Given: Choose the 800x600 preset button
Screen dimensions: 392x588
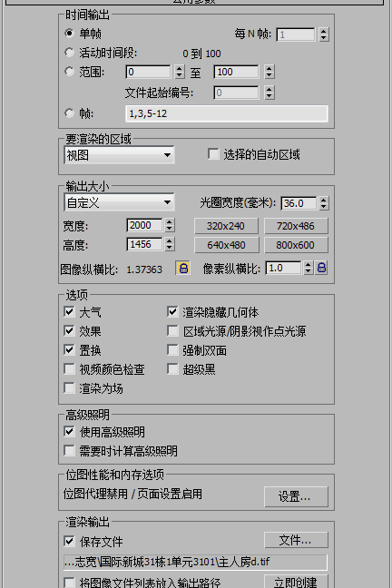Looking at the screenshot, I should 296,245.
